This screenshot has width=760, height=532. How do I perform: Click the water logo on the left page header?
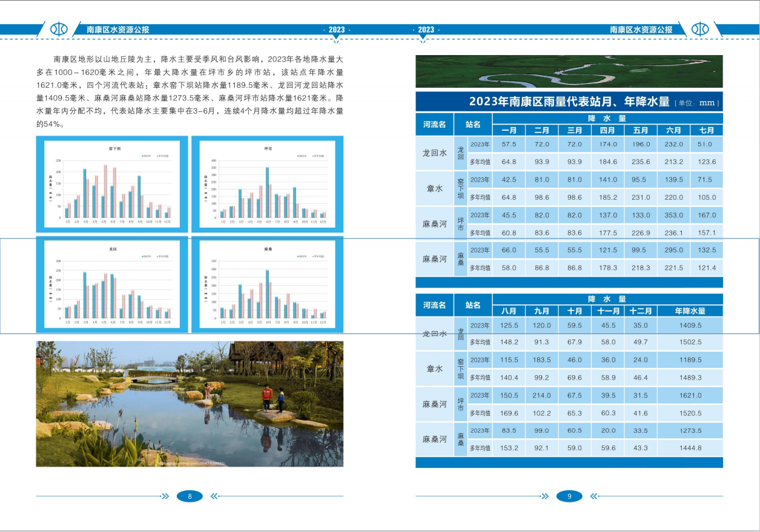point(59,29)
